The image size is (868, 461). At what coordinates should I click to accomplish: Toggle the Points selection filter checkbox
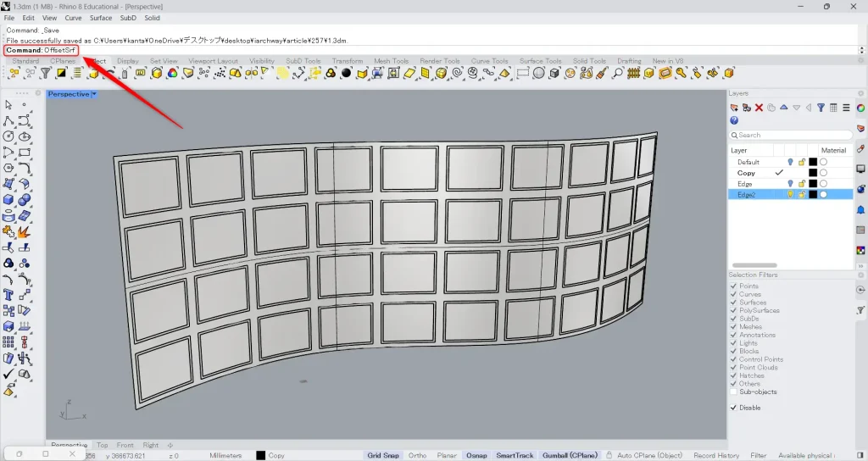(x=733, y=286)
